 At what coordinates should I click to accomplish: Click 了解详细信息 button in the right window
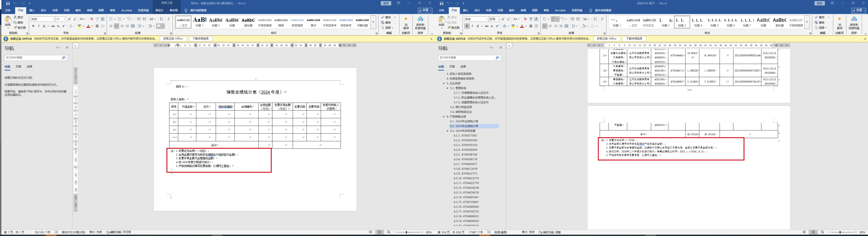pos(634,39)
